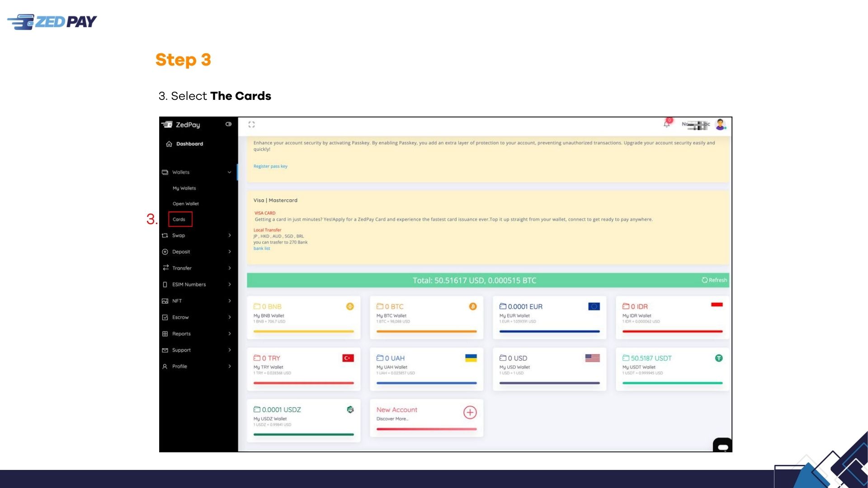The width and height of the screenshot is (868, 488).
Task: Click the Deposit plus-circle icon
Action: pyautogui.click(x=165, y=252)
